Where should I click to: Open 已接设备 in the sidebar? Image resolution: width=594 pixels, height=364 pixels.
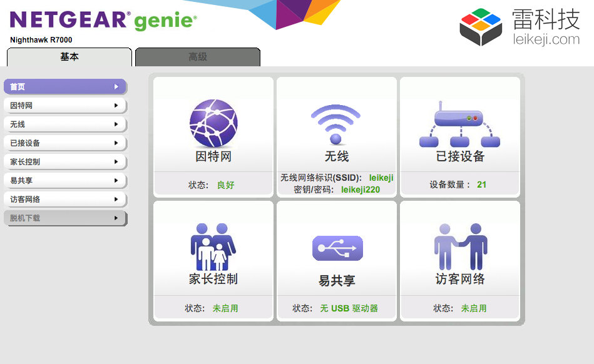coord(64,143)
